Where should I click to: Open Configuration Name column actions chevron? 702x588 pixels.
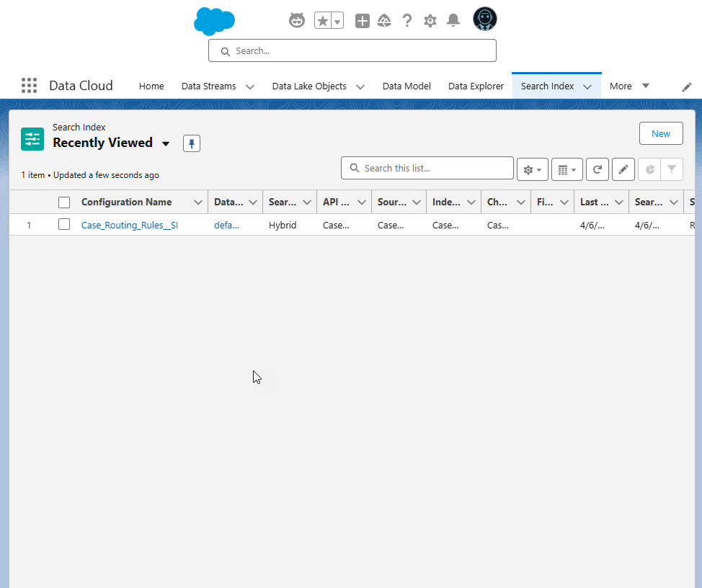(x=198, y=202)
